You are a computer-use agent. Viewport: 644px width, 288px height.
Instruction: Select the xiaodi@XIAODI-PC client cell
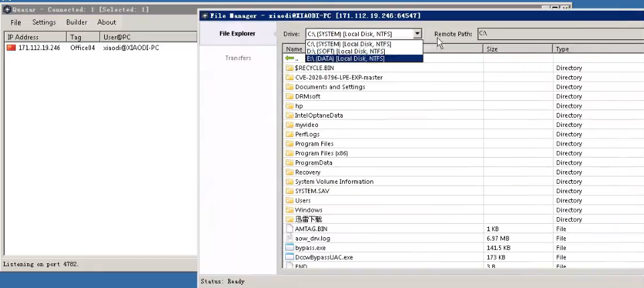[x=131, y=47]
